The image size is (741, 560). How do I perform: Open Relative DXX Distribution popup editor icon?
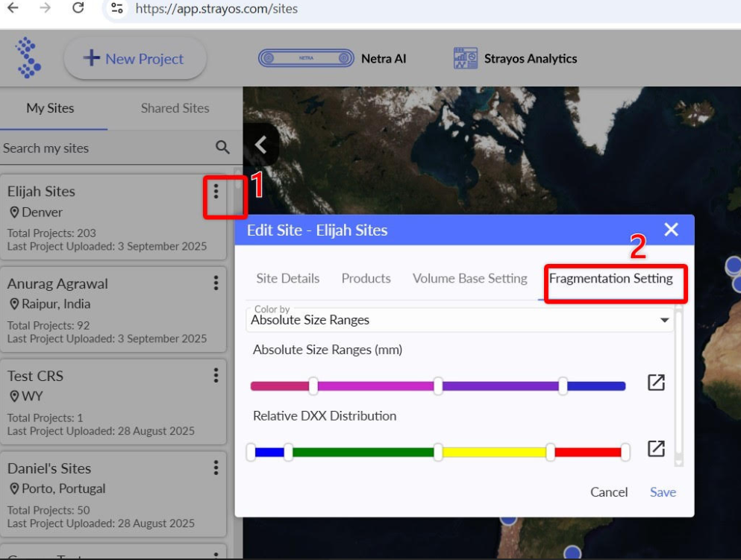coord(656,449)
